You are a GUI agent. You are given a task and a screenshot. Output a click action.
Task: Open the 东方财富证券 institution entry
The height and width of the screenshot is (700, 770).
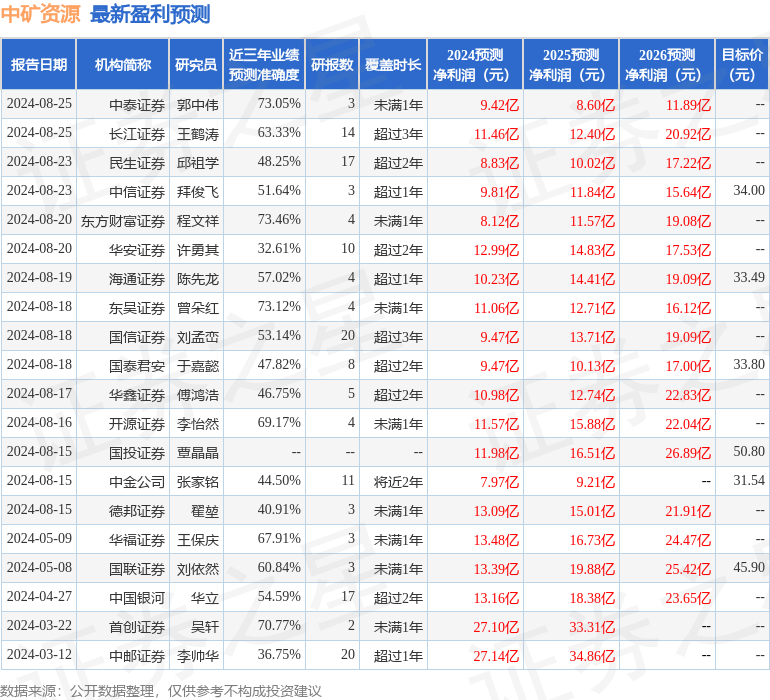[x=123, y=220]
